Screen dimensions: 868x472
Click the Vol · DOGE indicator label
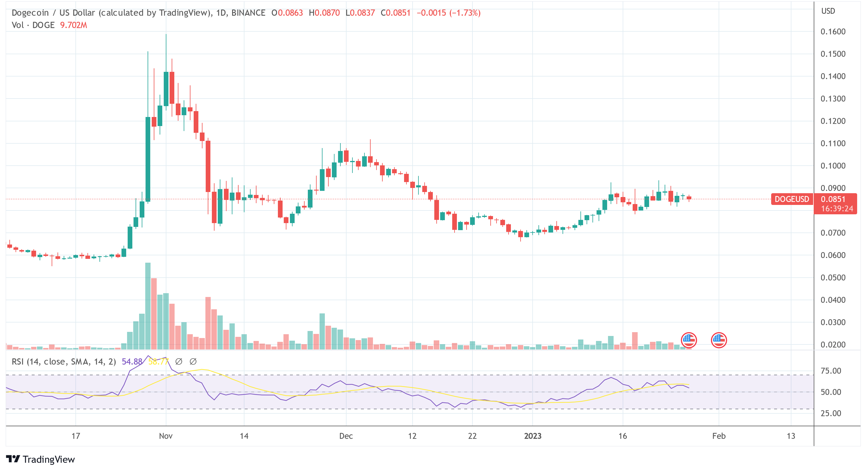[x=33, y=25]
